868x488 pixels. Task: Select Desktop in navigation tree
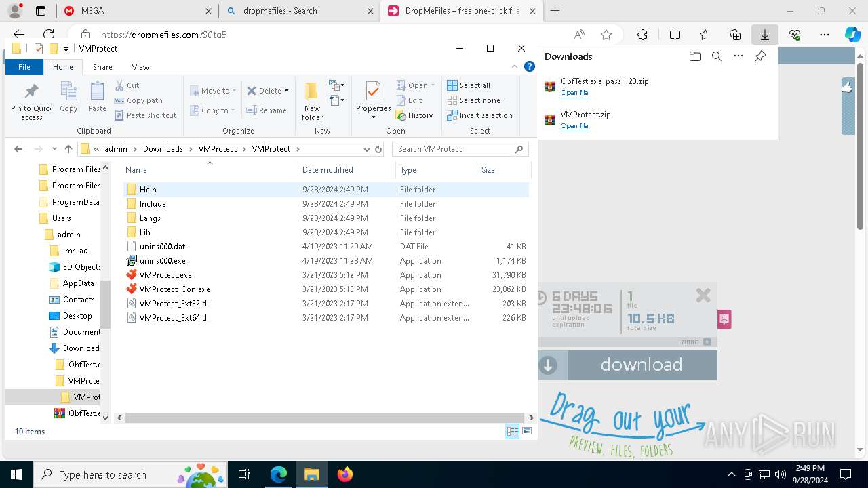(71, 316)
